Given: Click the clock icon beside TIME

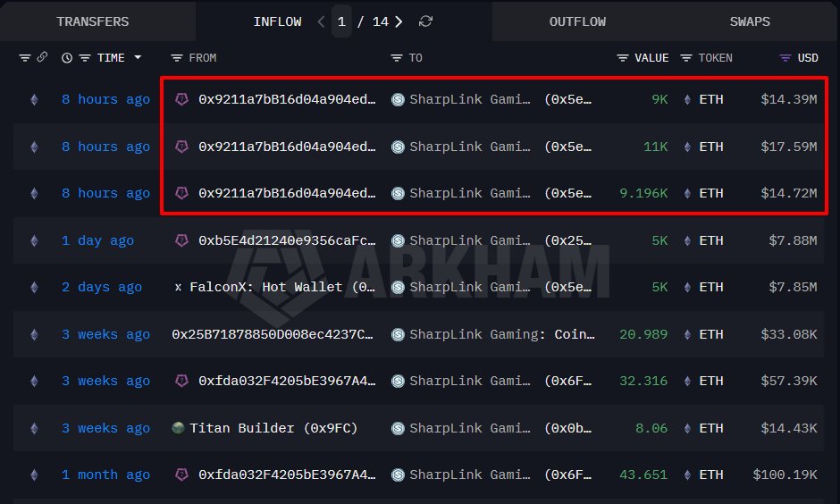Looking at the screenshot, I should coord(67,58).
